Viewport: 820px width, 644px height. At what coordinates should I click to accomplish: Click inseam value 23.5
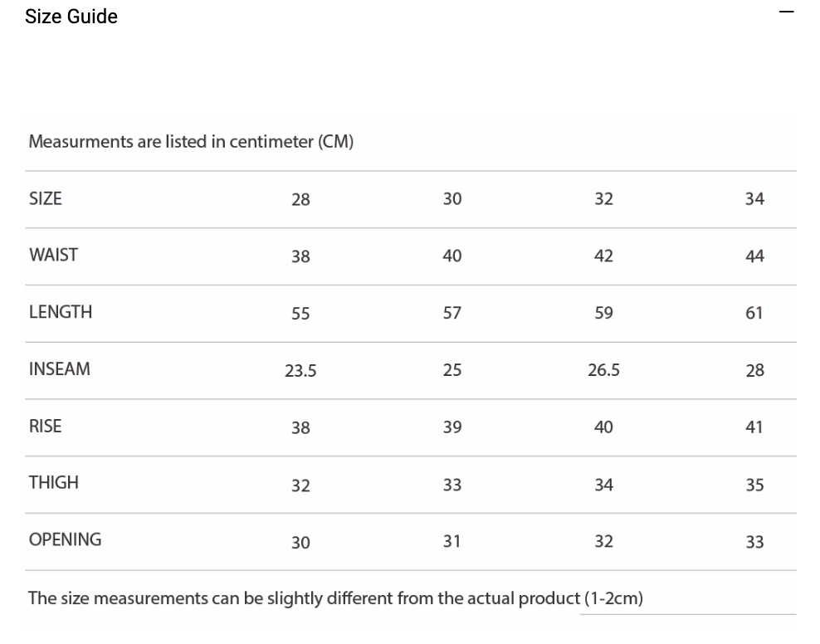coord(300,371)
